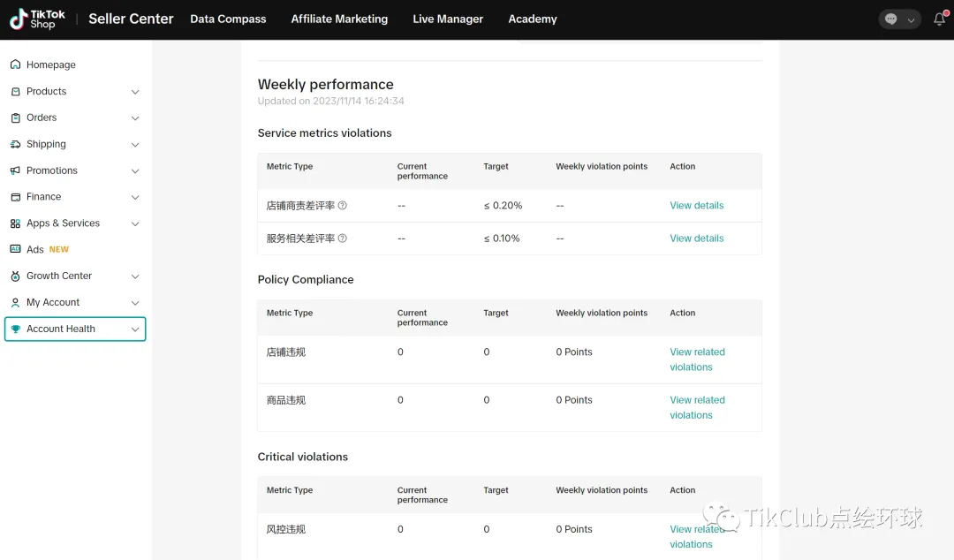Click the TikTok Shop logo

click(x=37, y=19)
